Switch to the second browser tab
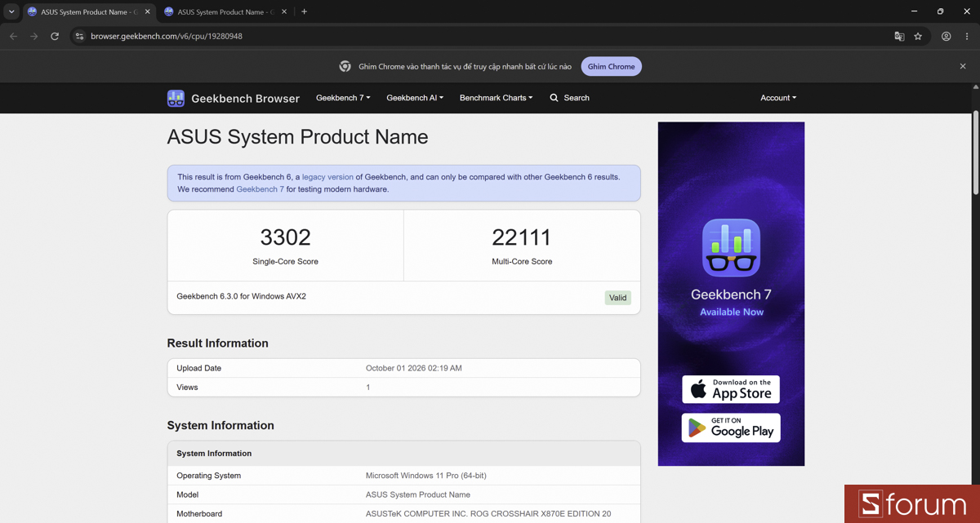Image resolution: width=980 pixels, height=523 pixels. pos(225,12)
